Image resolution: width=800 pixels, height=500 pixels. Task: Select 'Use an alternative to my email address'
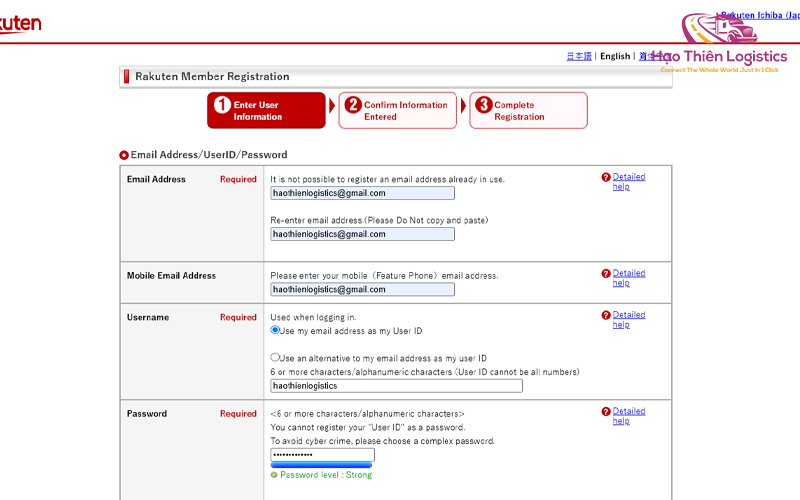click(275, 357)
